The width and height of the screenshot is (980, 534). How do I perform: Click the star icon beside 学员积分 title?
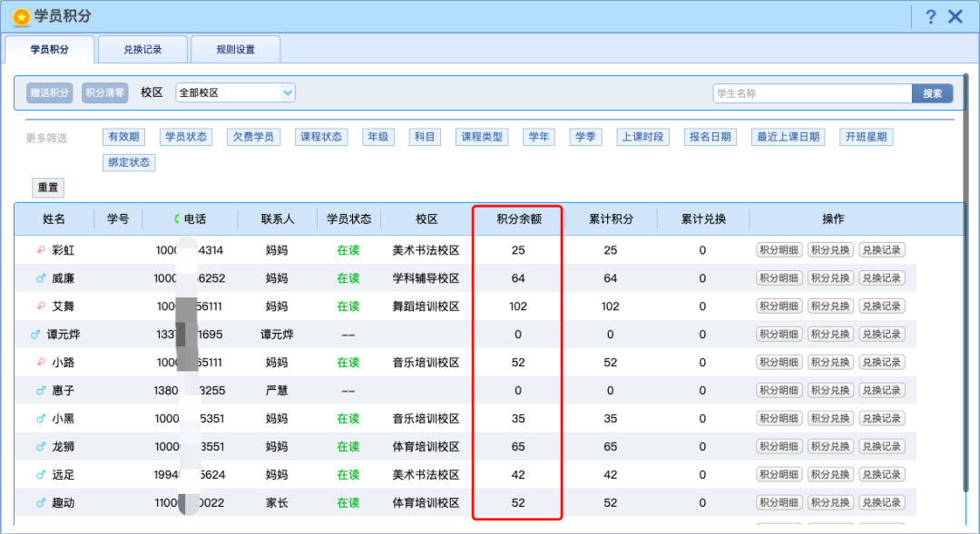(21, 17)
